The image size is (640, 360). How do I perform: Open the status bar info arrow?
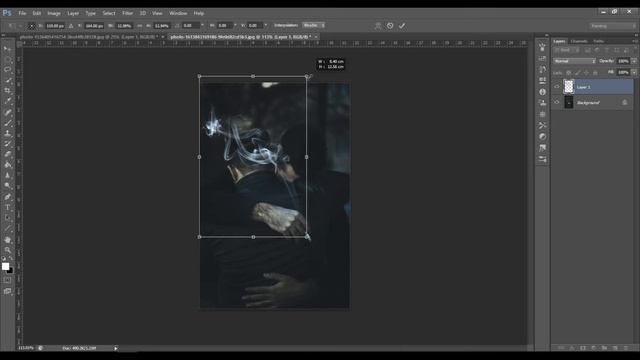coord(116,348)
